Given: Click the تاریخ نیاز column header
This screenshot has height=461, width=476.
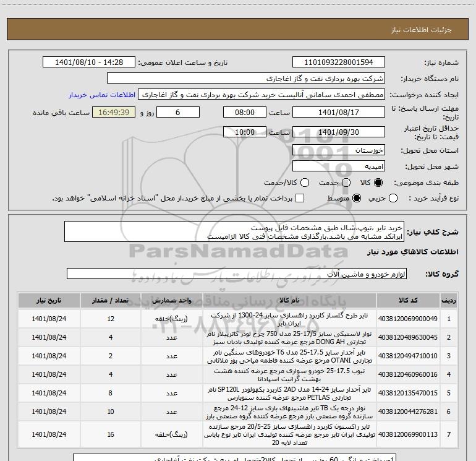Looking at the screenshot, I should coord(49,301).
